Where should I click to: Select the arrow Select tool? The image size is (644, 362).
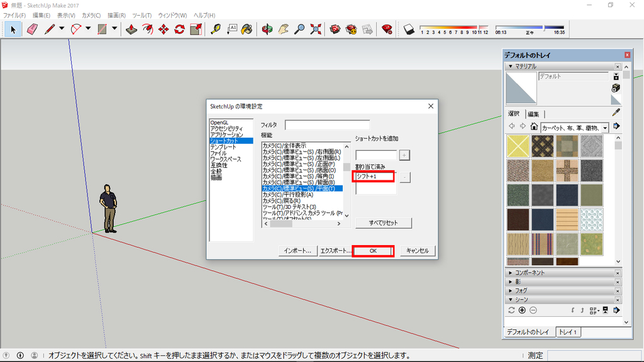[13, 29]
